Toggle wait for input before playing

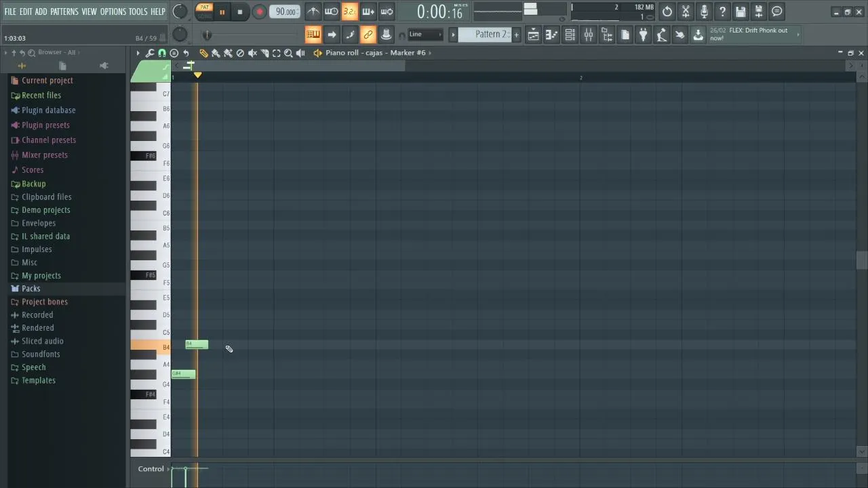tap(332, 12)
